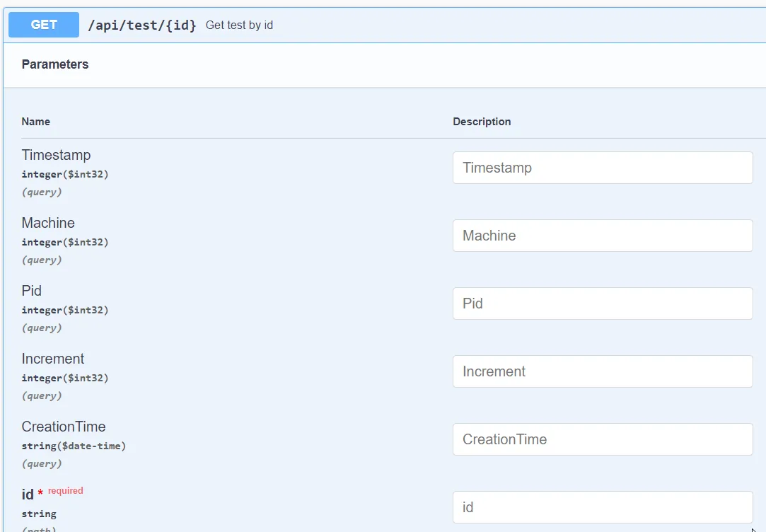Click the Machine parameter name label
The width and height of the screenshot is (766, 532).
[48, 223]
